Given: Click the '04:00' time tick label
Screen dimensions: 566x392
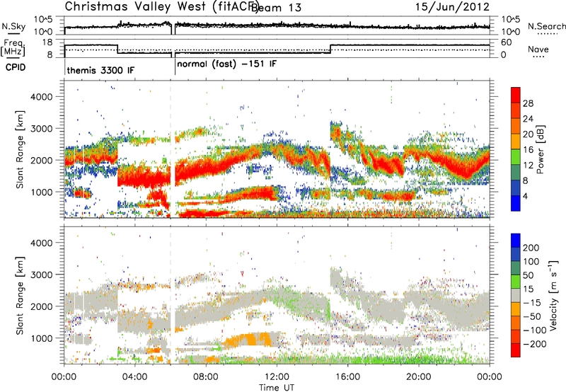Looking at the screenshot, I should coord(134,377).
